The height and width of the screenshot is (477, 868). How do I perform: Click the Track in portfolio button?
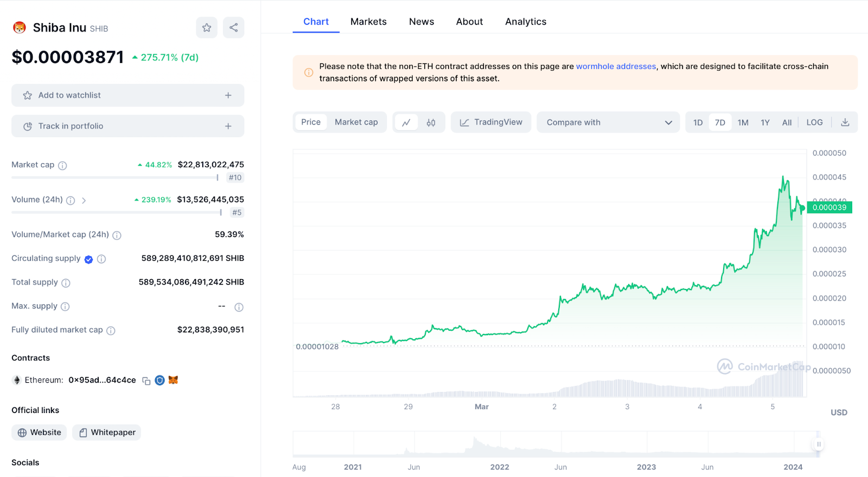point(128,126)
